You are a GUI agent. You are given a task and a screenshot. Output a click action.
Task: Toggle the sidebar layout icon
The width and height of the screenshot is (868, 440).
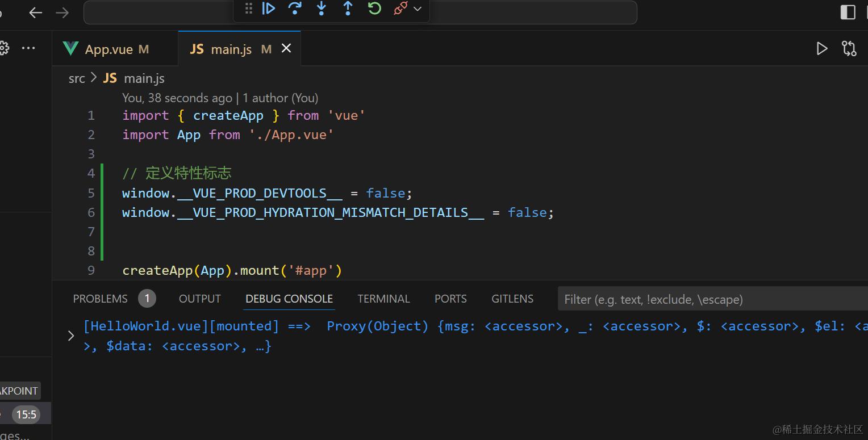[848, 12]
